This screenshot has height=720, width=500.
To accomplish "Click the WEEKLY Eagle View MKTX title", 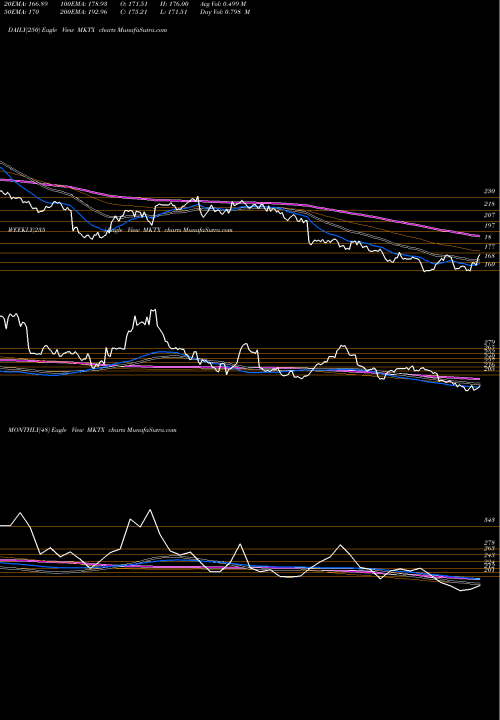I will click(x=120, y=230).
